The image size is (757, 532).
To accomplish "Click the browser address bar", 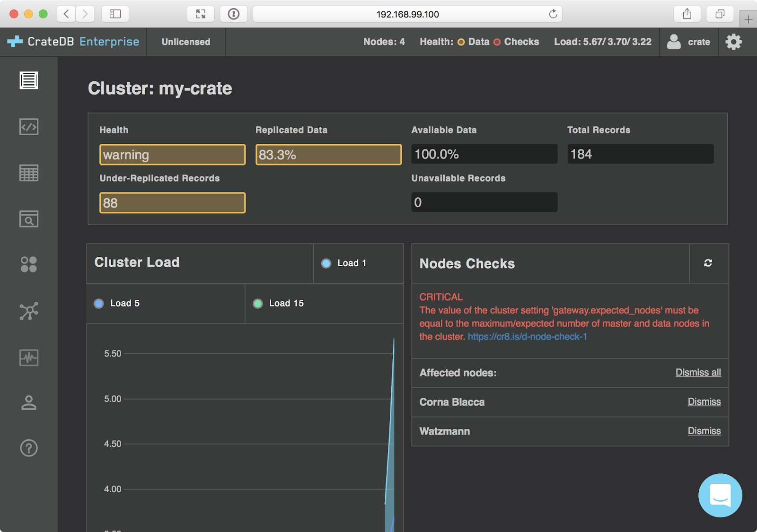I will pyautogui.click(x=407, y=14).
